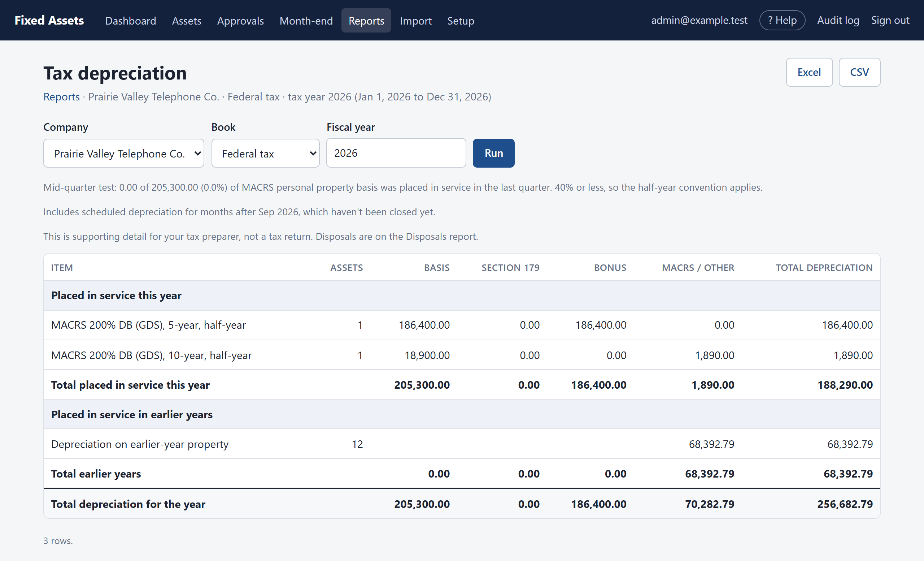Click the Placed in service this year heading
Viewport: 924px width, 561px height.
coord(116,295)
